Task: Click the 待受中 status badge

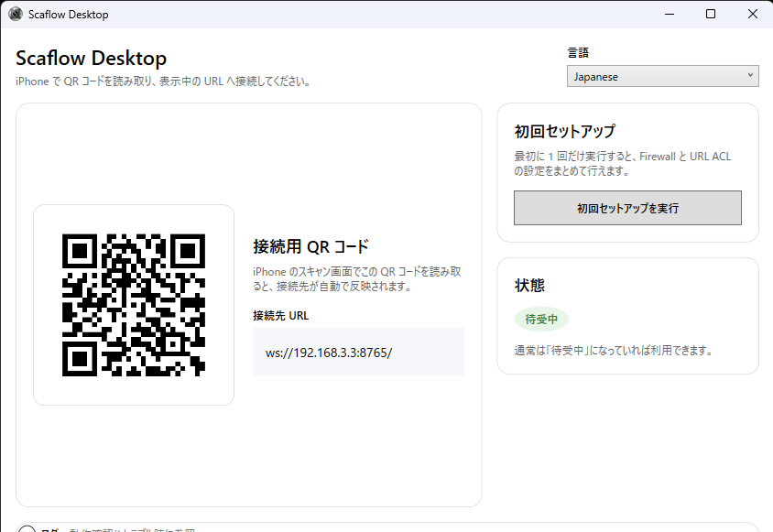Action: tap(541, 320)
